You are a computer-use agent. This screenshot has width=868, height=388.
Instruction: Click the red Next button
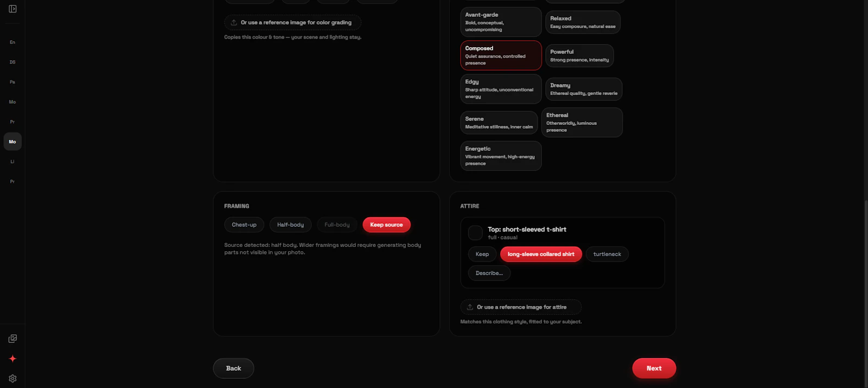point(654,368)
